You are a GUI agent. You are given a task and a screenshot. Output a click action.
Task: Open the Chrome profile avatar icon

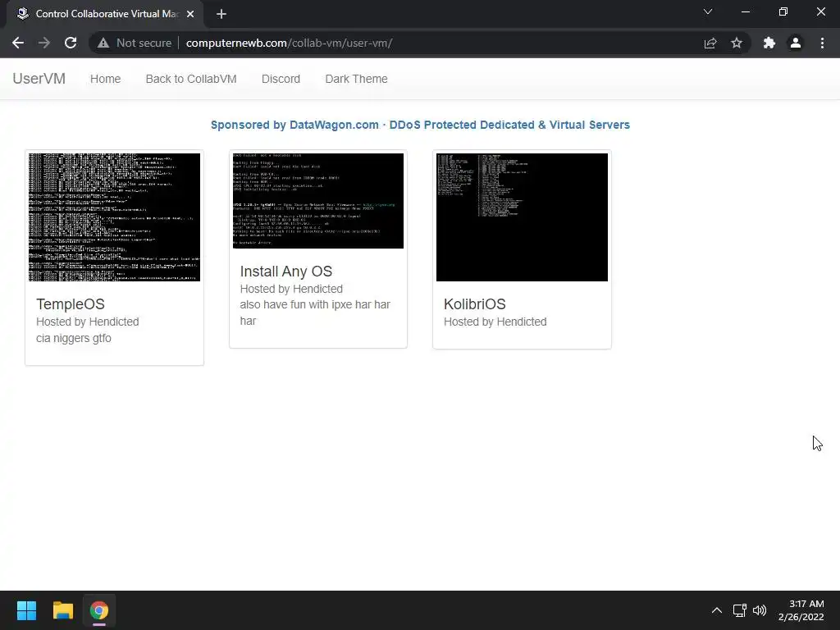pyautogui.click(x=796, y=43)
